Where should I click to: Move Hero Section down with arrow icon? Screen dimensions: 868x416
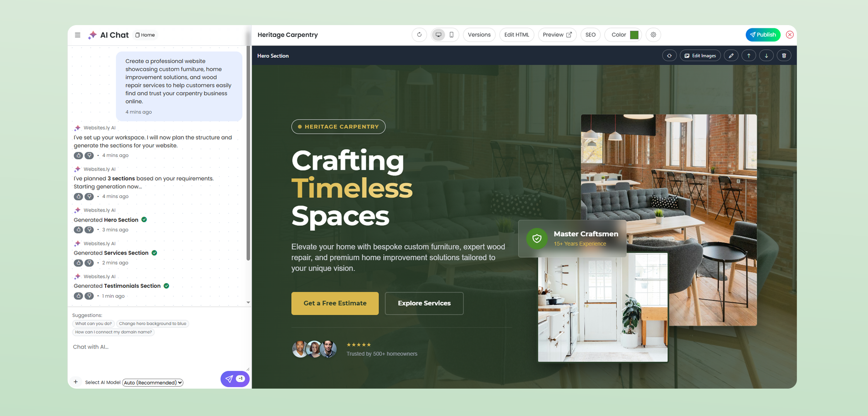click(x=766, y=56)
